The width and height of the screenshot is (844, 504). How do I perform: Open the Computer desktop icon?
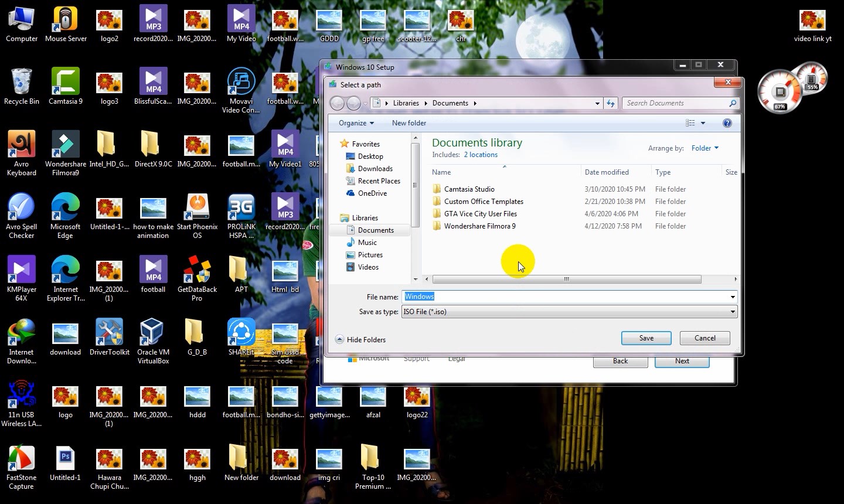22,25
